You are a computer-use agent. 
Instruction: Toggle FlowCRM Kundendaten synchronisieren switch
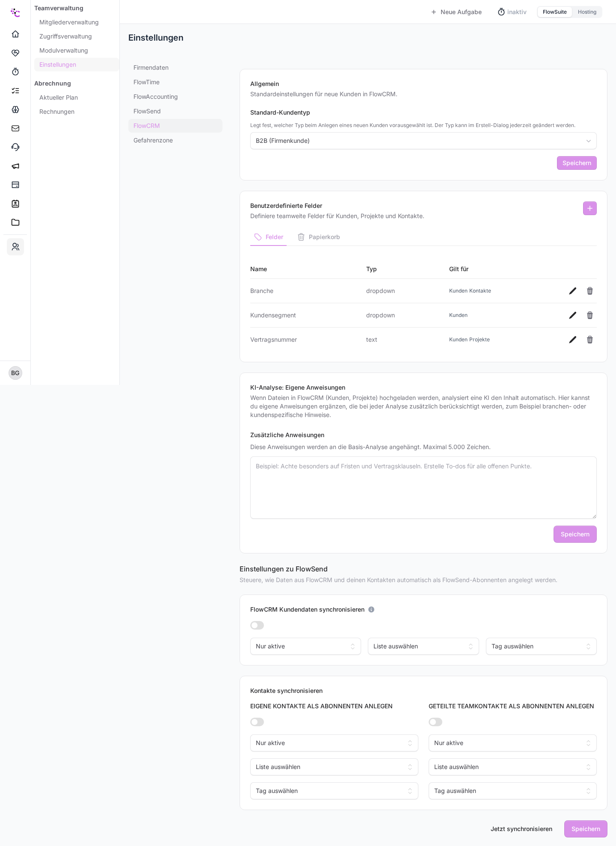[257, 625]
